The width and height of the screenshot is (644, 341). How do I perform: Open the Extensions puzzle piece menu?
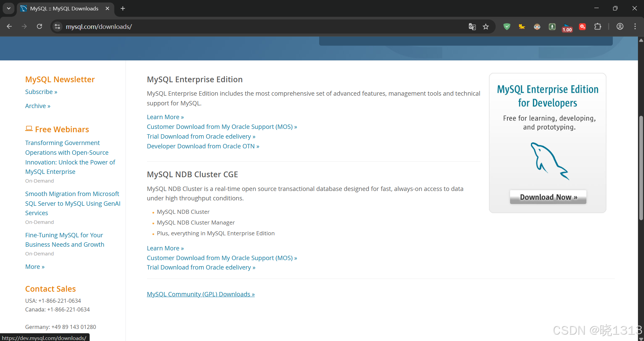[x=598, y=27]
